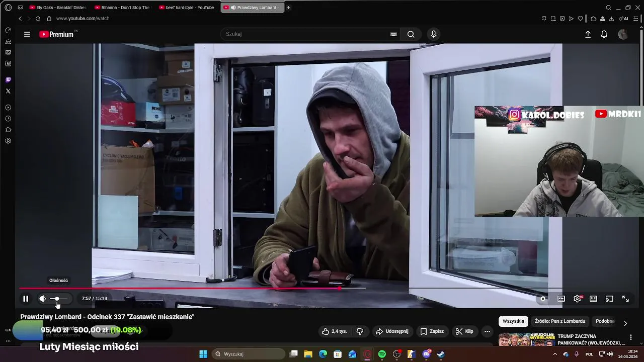The height and width of the screenshot is (362, 644).
Task: Open the on-screen keyboard in search box
Action: click(393, 34)
